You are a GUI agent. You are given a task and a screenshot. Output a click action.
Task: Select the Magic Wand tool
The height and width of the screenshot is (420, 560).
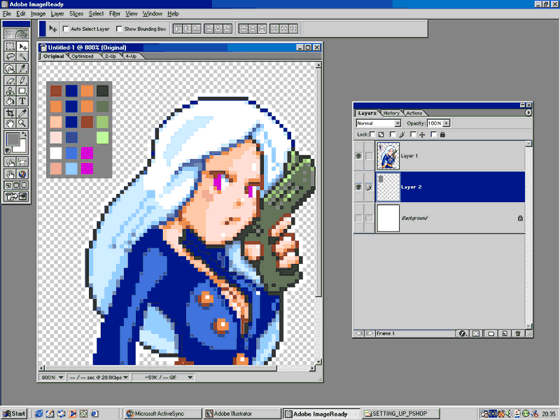click(x=22, y=57)
